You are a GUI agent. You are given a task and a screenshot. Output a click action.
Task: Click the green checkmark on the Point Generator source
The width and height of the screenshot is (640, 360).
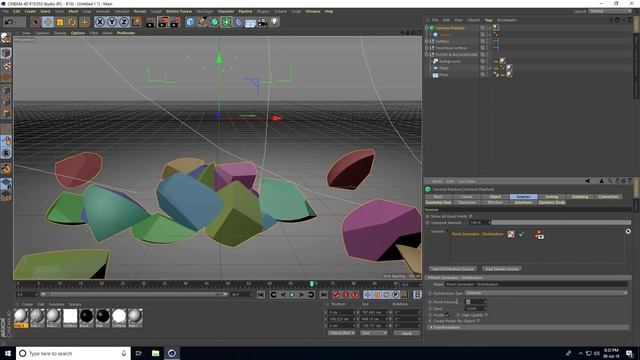[521, 234]
